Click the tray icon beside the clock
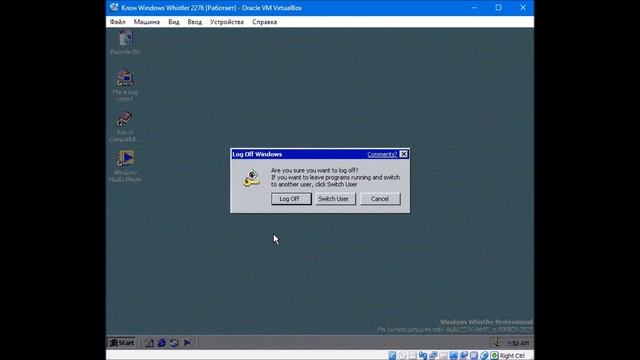Image resolution: width=640 pixels, height=360 pixels. tap(496, 343)
